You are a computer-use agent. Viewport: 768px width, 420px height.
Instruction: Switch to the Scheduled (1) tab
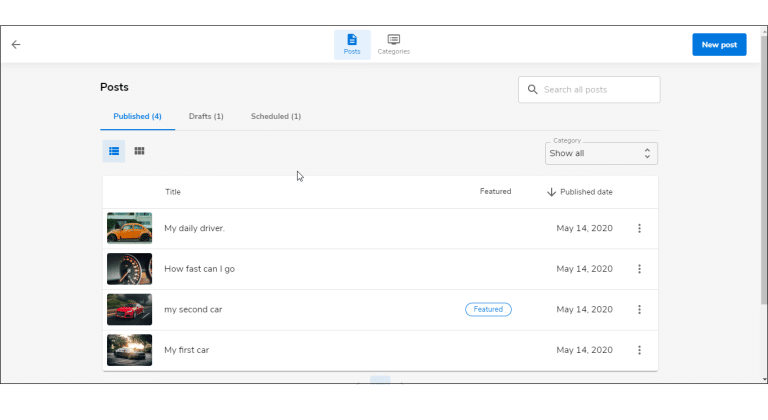tap(276, 117)
